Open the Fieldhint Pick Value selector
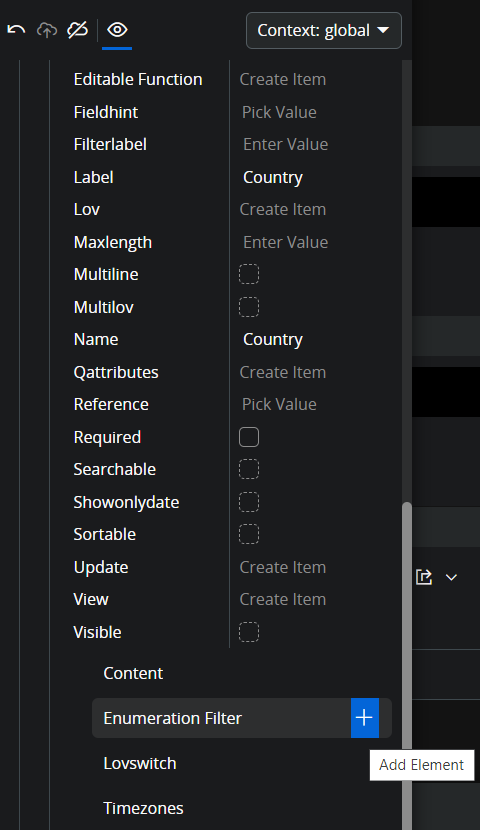 279,112
